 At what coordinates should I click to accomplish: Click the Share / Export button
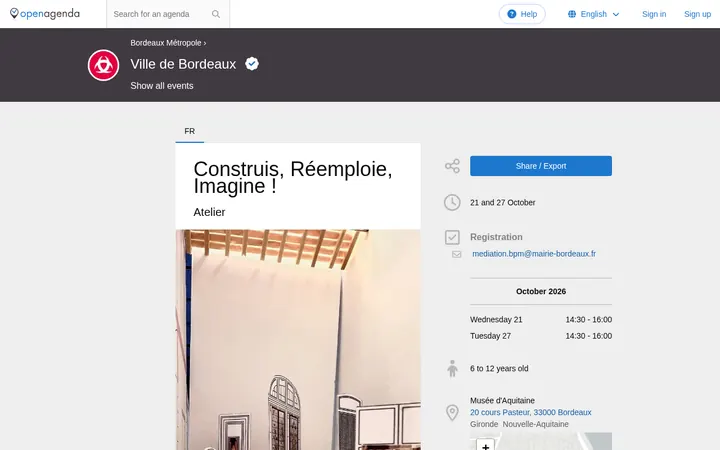tap(540, 166)
